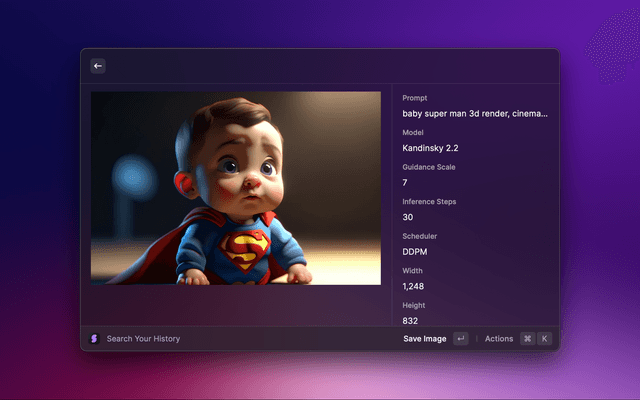Viewport: 640px width, 400px height.
Task: Select the DDPM scheduler value
Action: click(415, 252)
